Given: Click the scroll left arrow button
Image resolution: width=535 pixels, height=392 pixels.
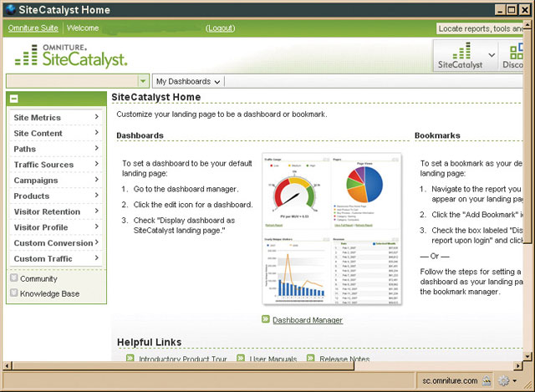Looking at the screenshot, I should click(8, 366).
